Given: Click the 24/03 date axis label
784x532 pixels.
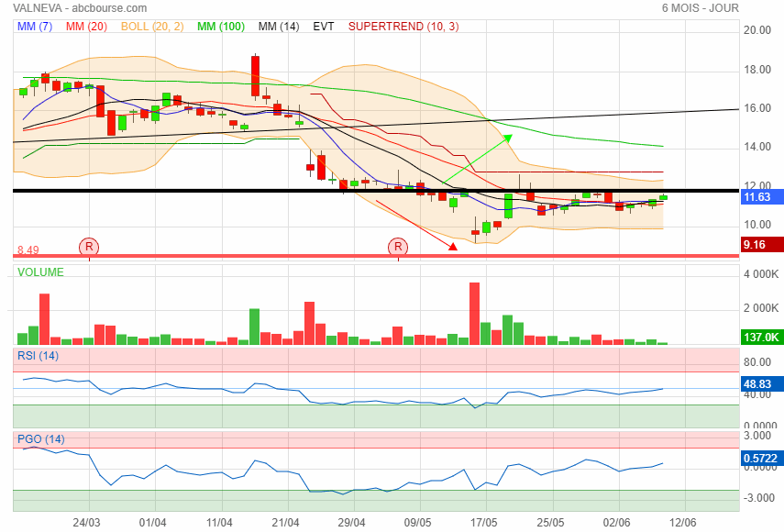Looking at the screenshot, I should (86, 523).
